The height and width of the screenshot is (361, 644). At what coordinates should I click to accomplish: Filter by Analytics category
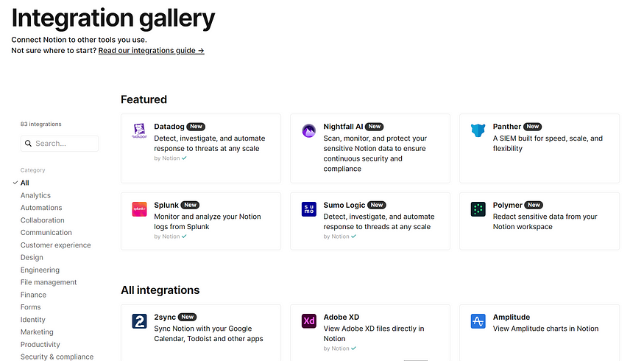35,195
